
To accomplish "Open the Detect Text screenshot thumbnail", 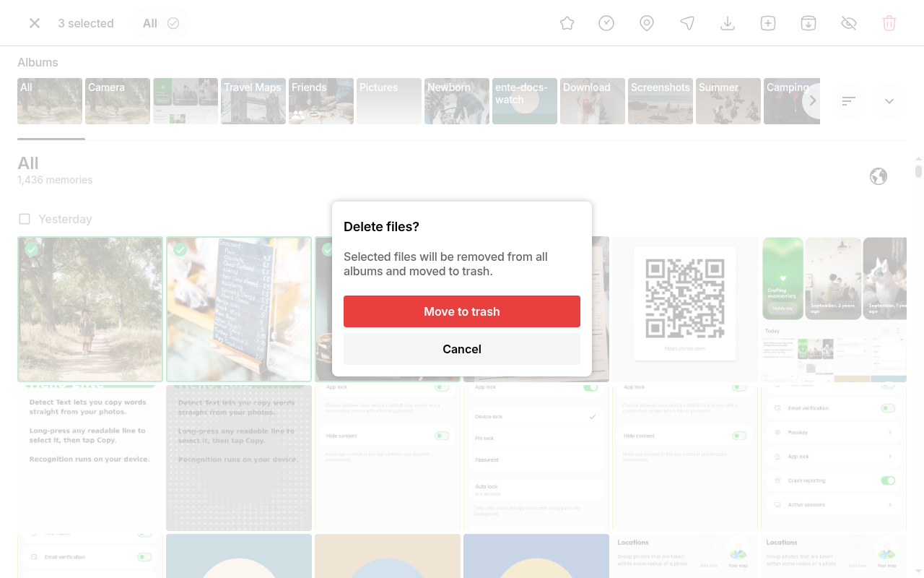I will (x=90, y=458).
